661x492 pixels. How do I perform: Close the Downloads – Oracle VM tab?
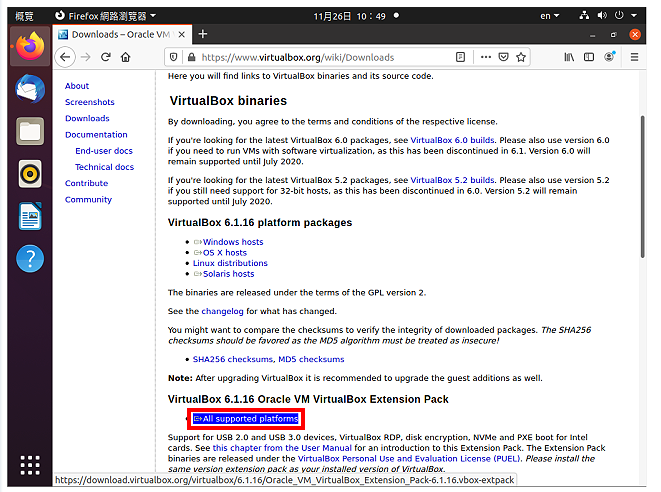point(182,34)
